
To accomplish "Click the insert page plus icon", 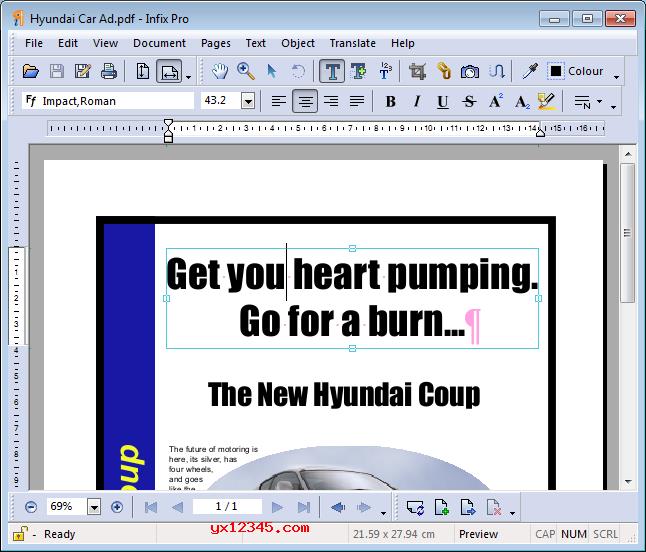I will click(x=441, y=507).
